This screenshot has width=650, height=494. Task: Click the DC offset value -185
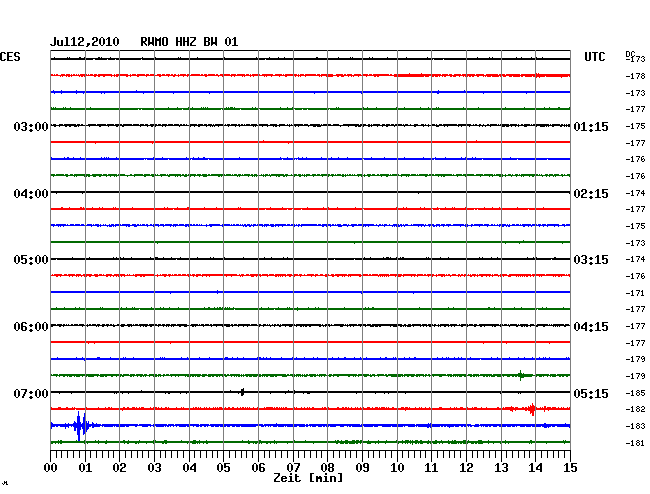635,393
